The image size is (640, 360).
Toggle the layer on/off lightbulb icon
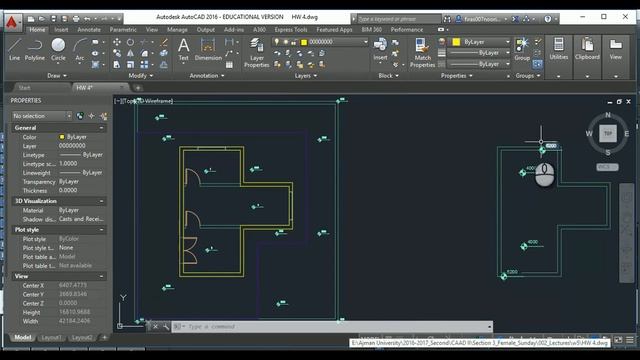(276, 42)
